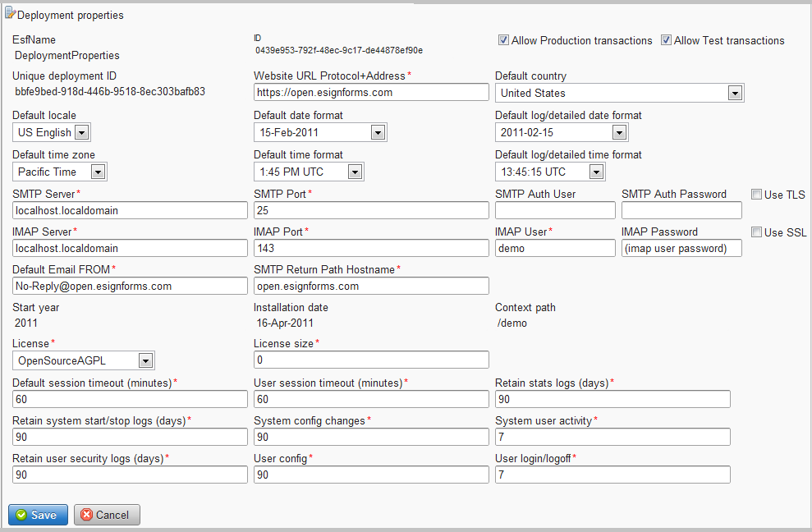The height and width of the screenshot is (532, 812).
Task: Open the Default country dropdown
Action: 619,94
